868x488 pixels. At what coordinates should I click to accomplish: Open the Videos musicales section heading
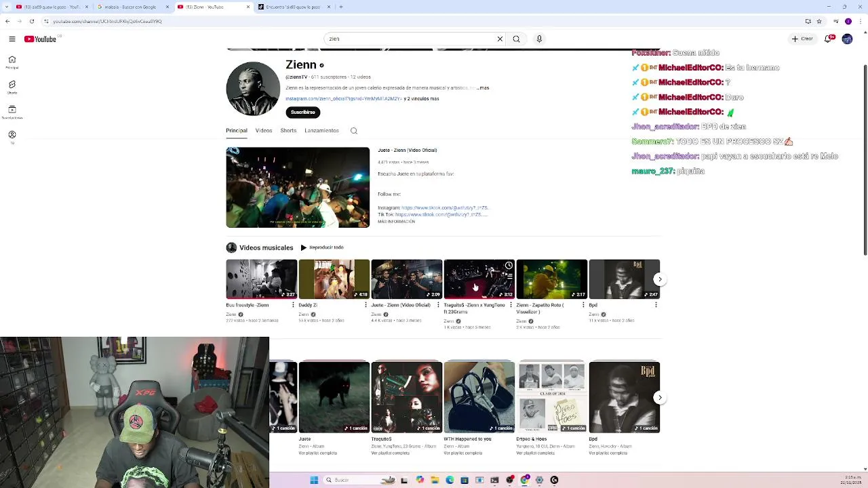(266, 247)
